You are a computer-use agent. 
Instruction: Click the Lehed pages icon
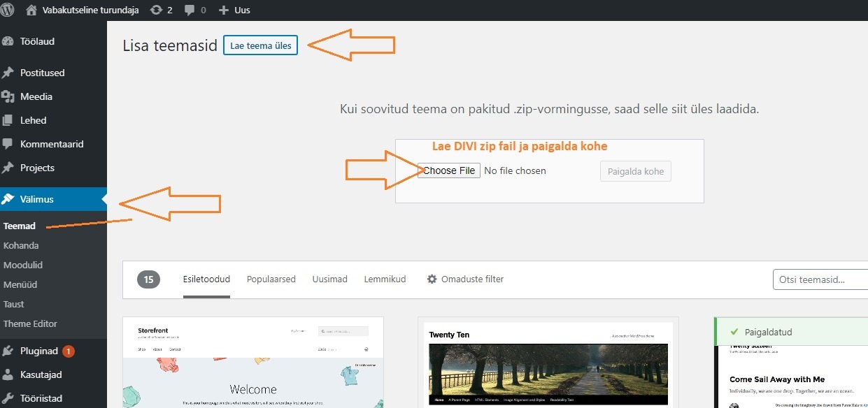8,120
